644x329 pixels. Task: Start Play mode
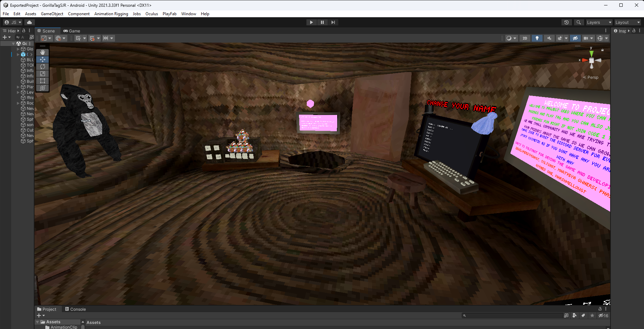pyautogui.click(x=311, y=22)
